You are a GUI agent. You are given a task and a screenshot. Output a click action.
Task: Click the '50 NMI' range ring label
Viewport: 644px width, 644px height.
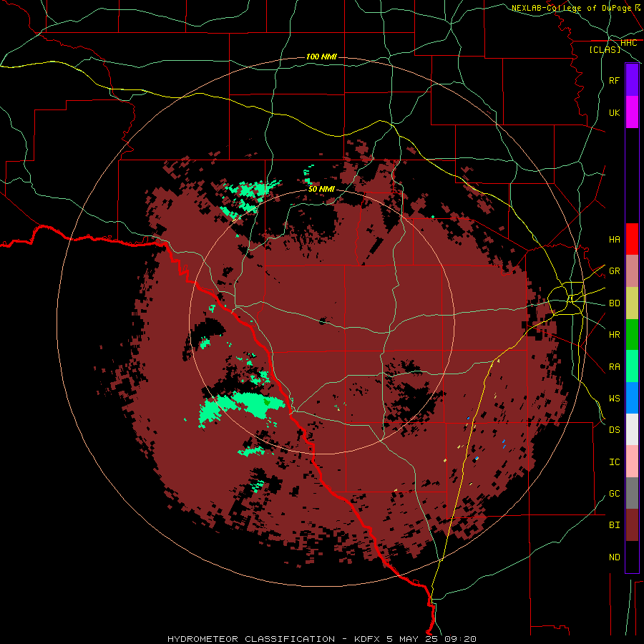[x=321, y=190]
